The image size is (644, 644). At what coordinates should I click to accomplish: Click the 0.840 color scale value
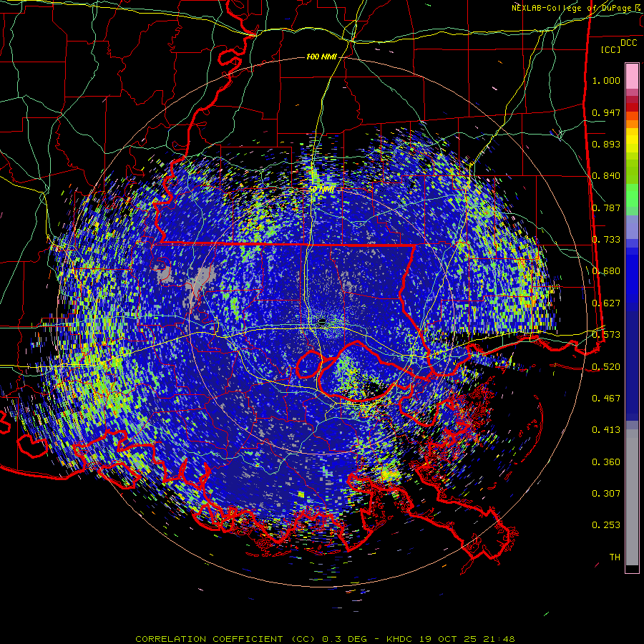606,176
